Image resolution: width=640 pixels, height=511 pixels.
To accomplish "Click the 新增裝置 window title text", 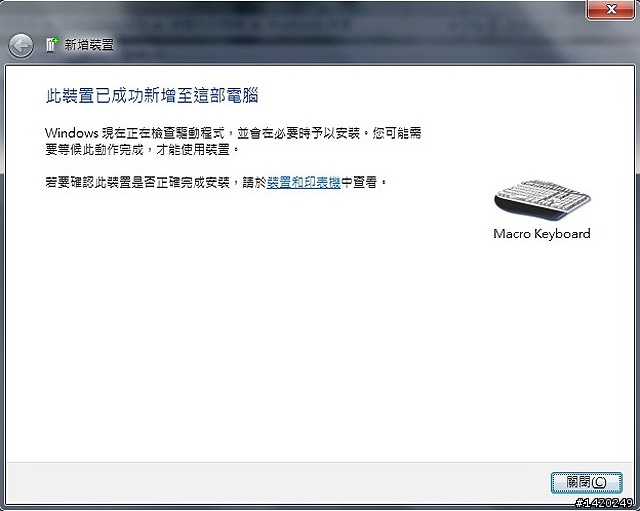I will coord(89,45).
